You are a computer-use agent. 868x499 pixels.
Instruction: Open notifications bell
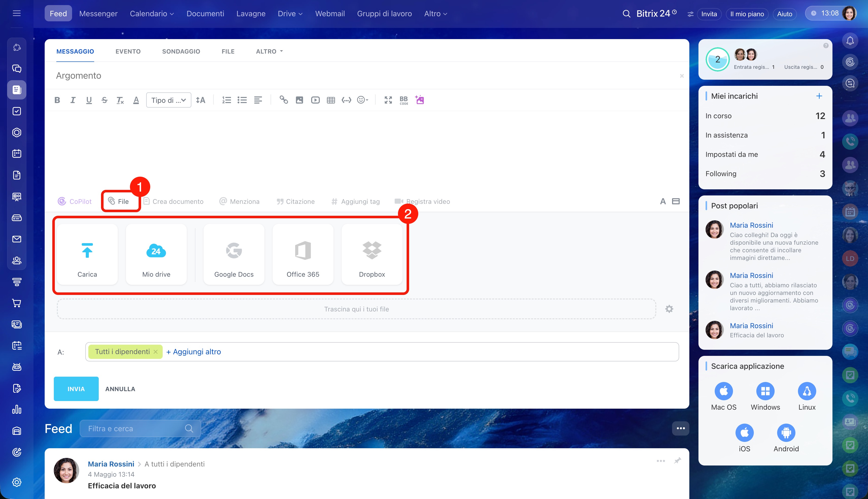point(850,41)
